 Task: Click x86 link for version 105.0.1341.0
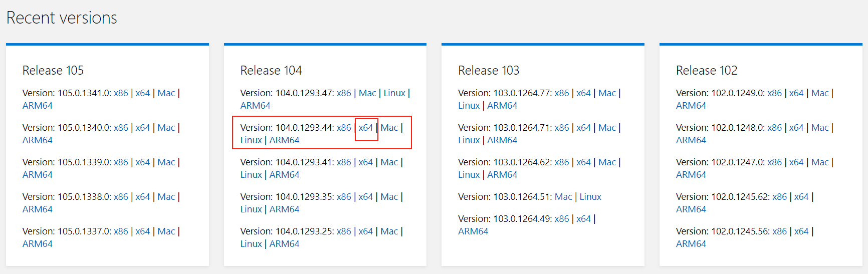tap(121, 93)
